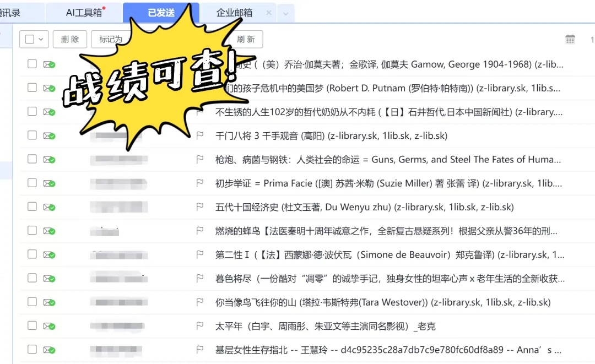Click sent-status envelope icon of 基层女性生存指北 email
The width and height of the screenshot is (595, 364).
coord(49,350)
